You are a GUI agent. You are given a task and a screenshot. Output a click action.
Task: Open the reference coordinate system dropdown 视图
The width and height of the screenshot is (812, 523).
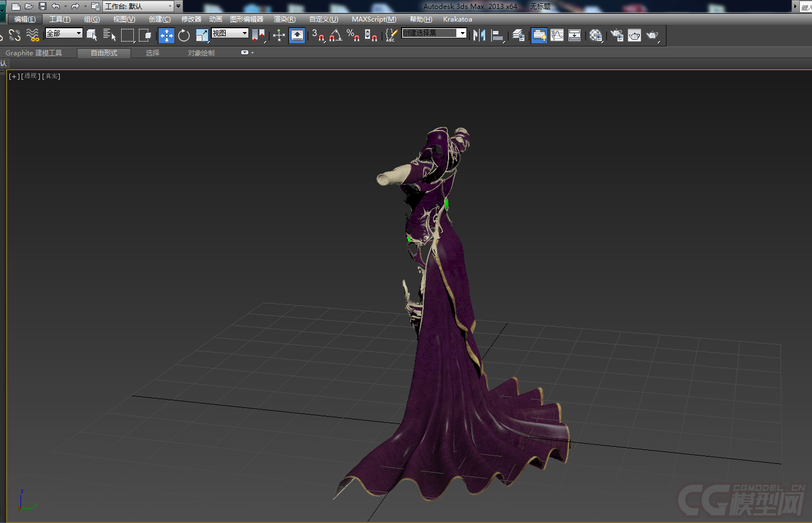tap(230, 33)
